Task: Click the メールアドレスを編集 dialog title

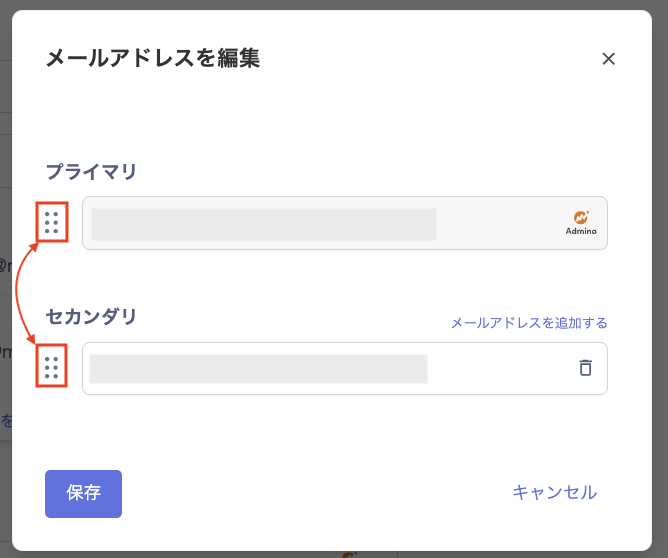Action: pos(153,59)
